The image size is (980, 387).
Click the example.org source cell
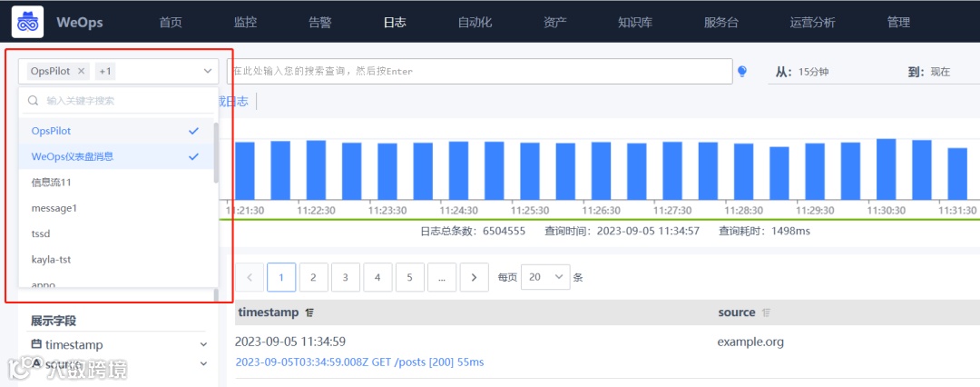pos(750,342)
